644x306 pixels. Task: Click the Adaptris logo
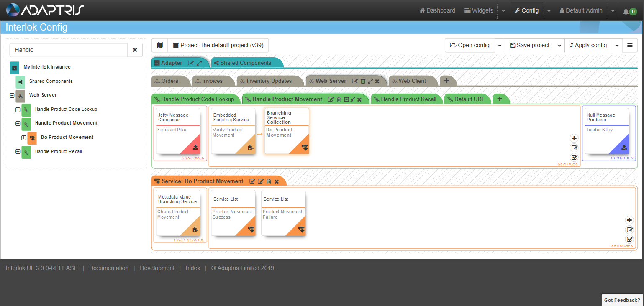coord(45,10)
